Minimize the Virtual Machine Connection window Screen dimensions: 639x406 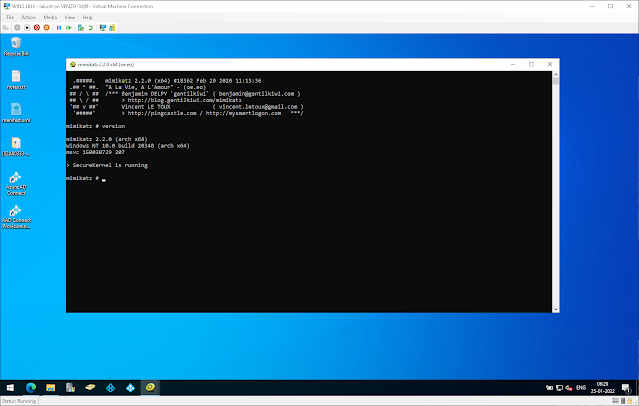[592, 6]
